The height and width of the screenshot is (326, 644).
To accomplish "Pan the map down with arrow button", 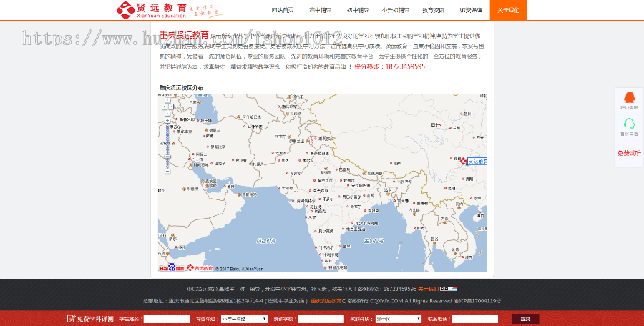I will [167, 114].
